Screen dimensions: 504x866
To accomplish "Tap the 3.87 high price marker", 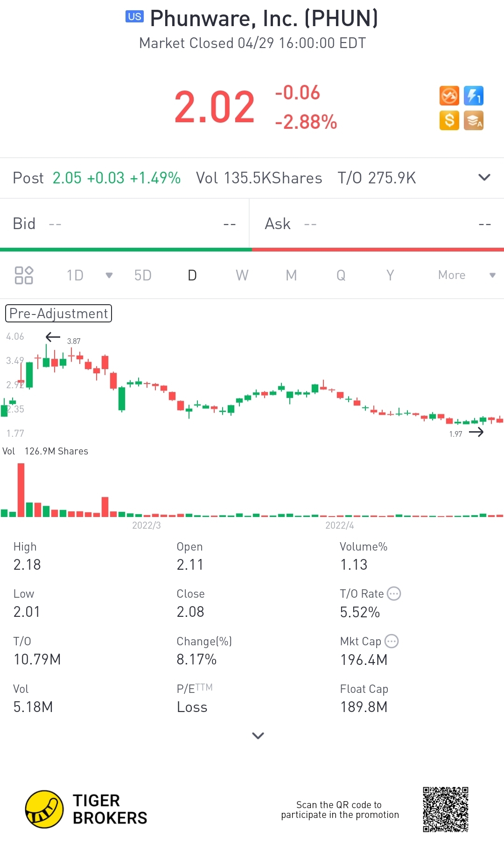I will tap(74, 341).
